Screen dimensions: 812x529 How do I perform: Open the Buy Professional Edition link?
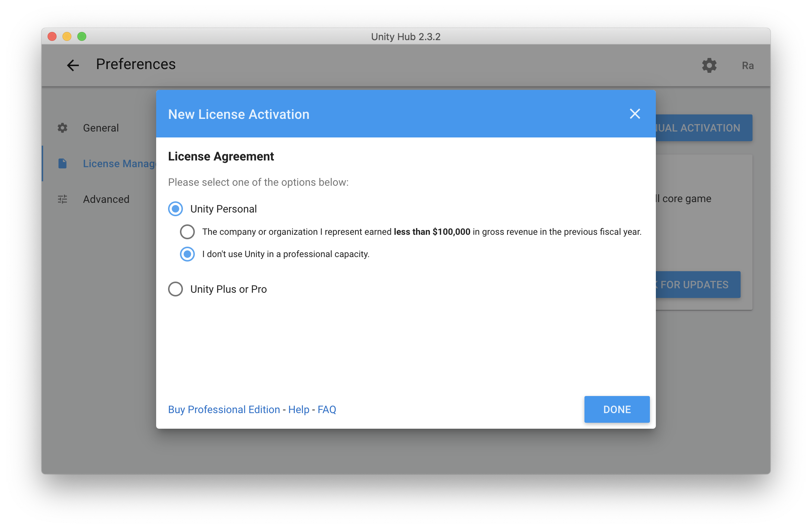click(224, 409)
